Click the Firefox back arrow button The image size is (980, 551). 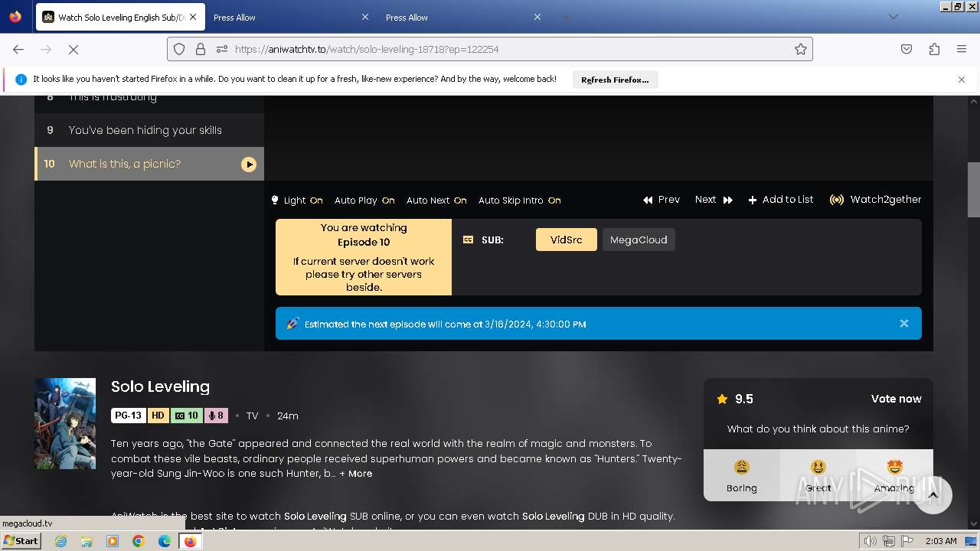coord(18,49)
